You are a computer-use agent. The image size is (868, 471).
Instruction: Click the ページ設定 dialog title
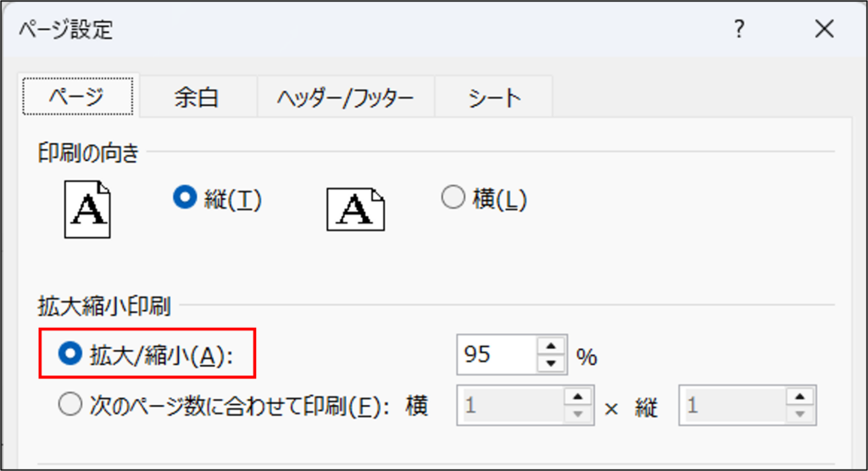tap(66, 29)
